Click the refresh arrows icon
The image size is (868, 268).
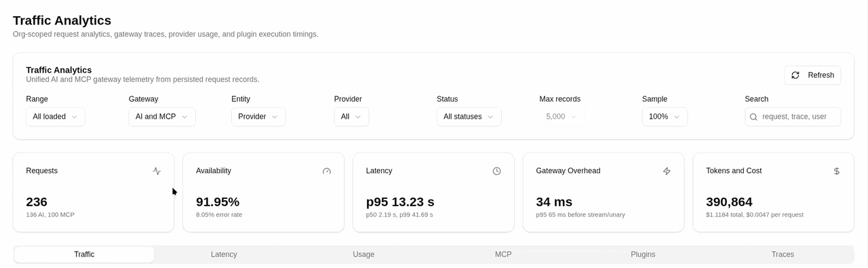point(795,75)
